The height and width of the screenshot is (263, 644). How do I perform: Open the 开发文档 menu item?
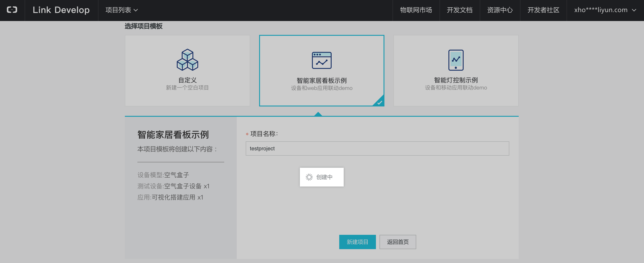pos(459,10)
